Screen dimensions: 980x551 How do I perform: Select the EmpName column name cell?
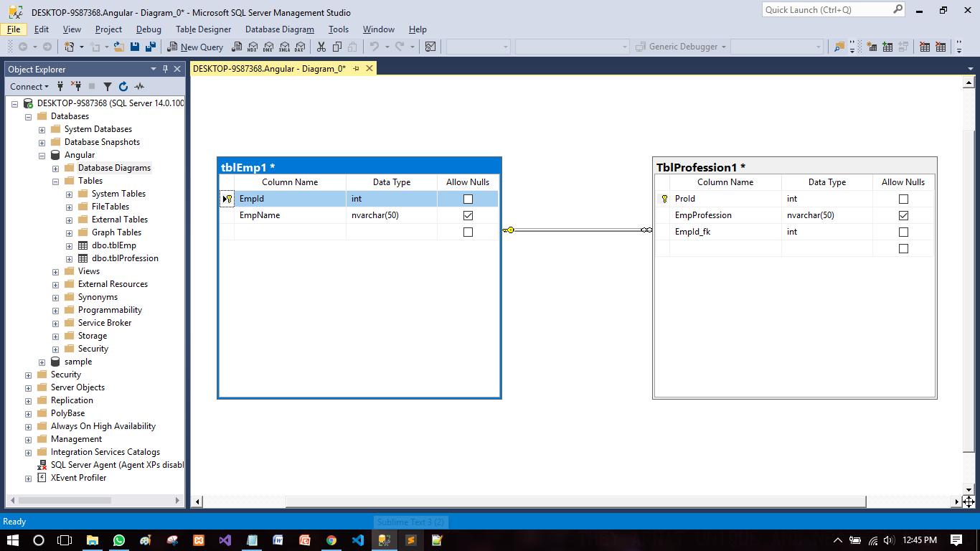290,215
